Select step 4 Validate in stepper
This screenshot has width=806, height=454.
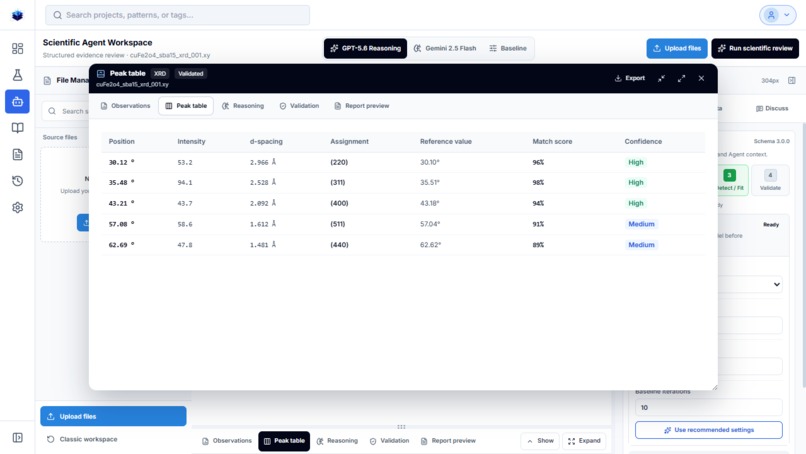coord(770,180)
